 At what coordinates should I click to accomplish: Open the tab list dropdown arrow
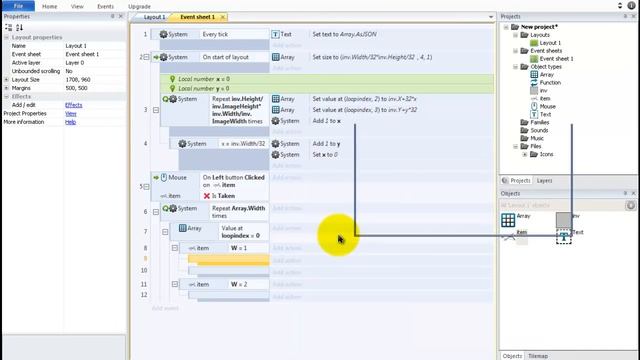pos(491,17)
